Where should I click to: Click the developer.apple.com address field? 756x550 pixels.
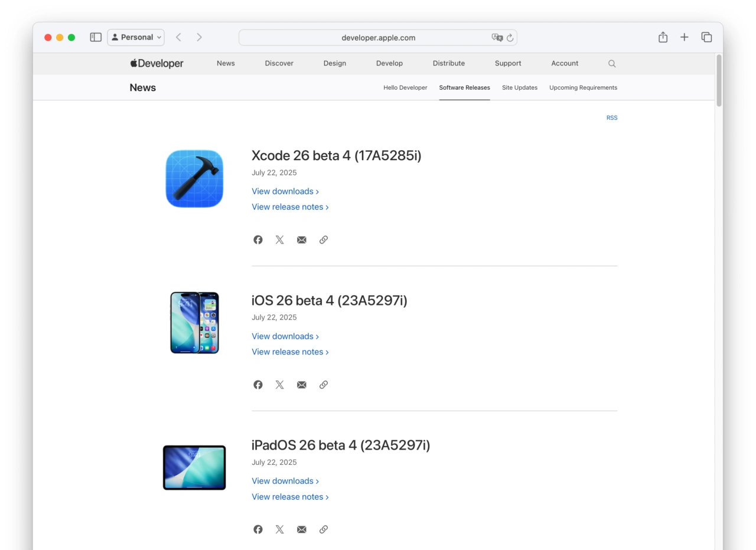378,38
